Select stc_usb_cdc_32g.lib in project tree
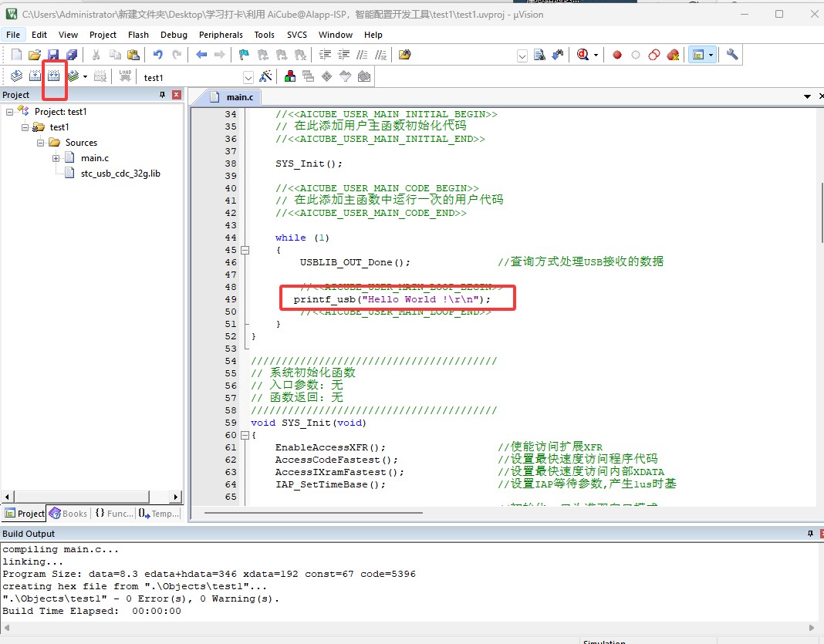This screenshot has height=644, width=824. (120, 174)
